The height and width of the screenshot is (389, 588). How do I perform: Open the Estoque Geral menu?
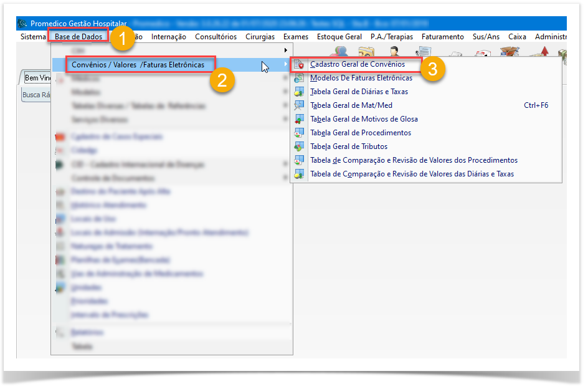[339, 37]
